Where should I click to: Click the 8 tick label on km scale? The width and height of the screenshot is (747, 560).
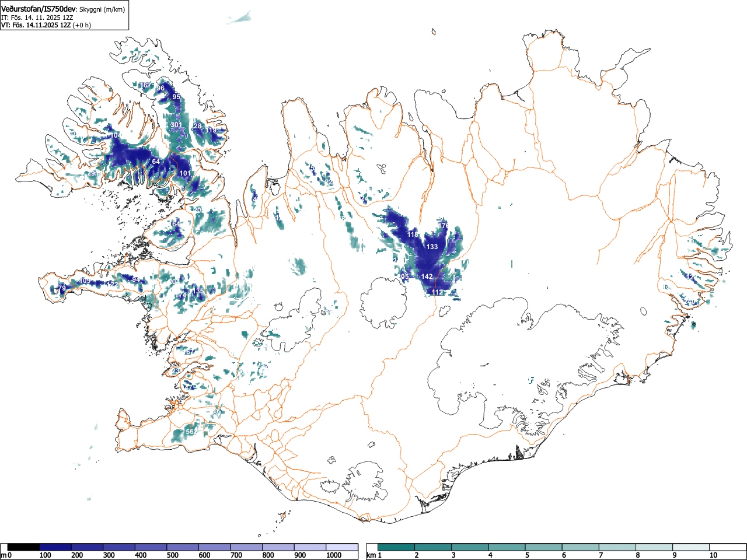tap(637, 555)
